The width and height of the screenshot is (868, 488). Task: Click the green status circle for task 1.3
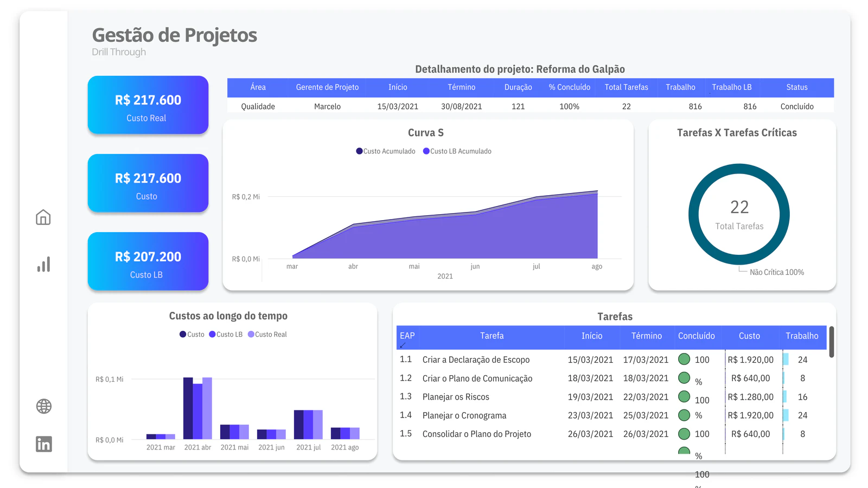click(x=684, y=396)
